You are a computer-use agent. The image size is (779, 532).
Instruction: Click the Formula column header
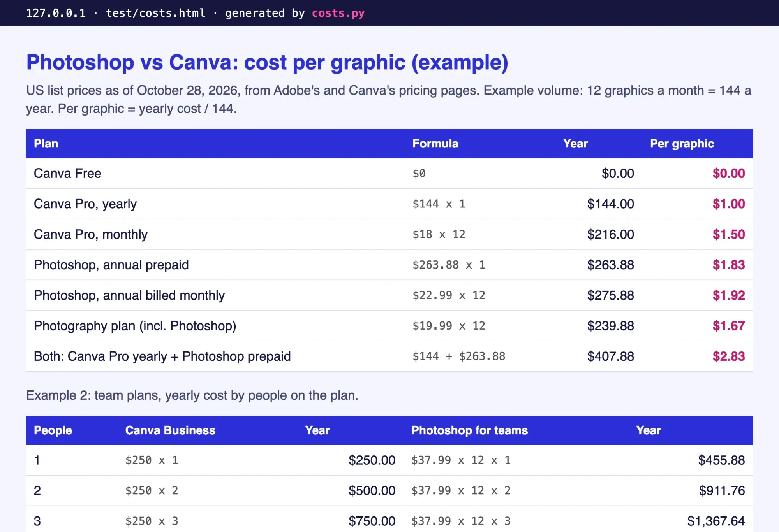click(x=435, y=144)
